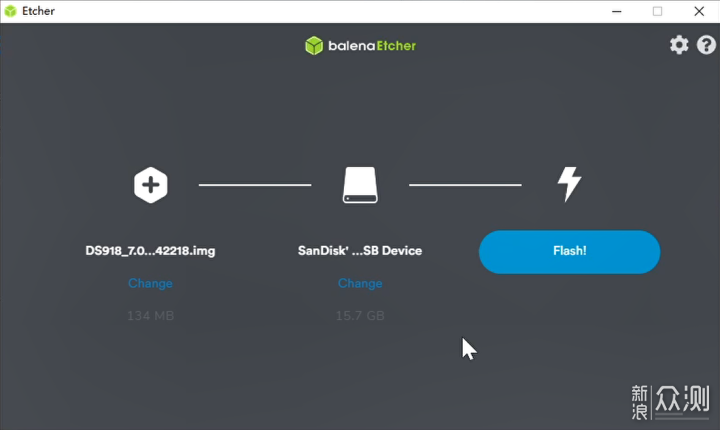Click the 134 MB image size text

click(150, 316)
